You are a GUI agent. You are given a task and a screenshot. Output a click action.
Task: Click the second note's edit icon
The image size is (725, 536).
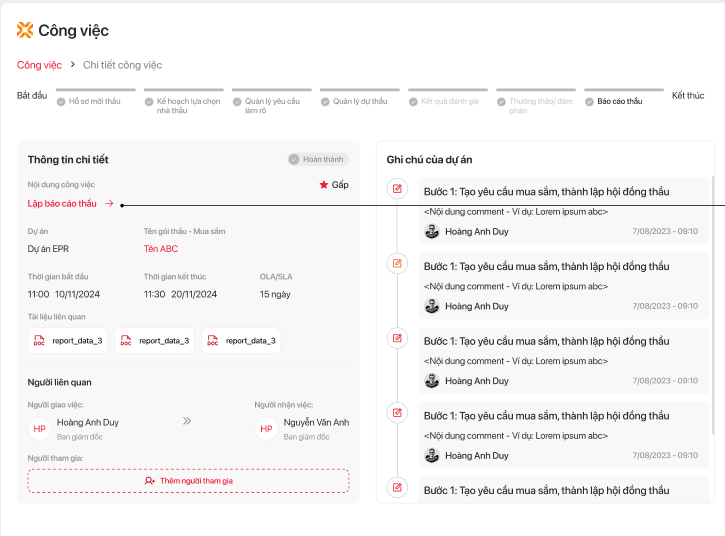point(397,263)
